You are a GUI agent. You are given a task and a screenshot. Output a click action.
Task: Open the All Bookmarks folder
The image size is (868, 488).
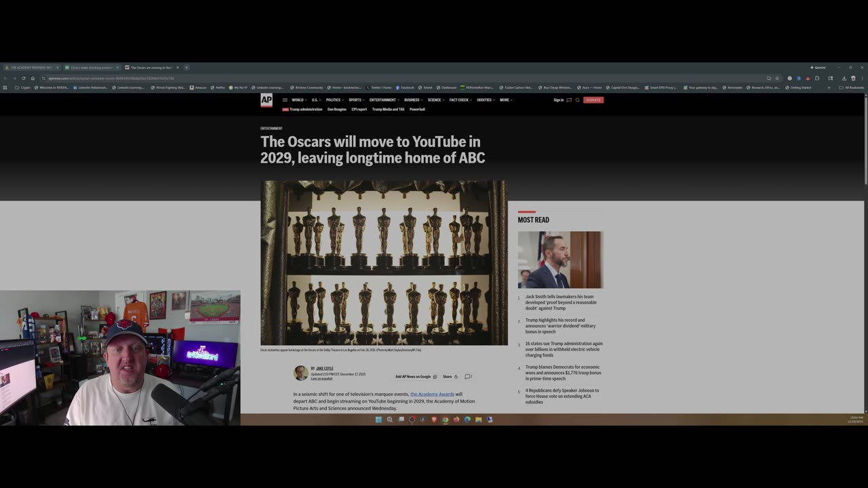851,87
